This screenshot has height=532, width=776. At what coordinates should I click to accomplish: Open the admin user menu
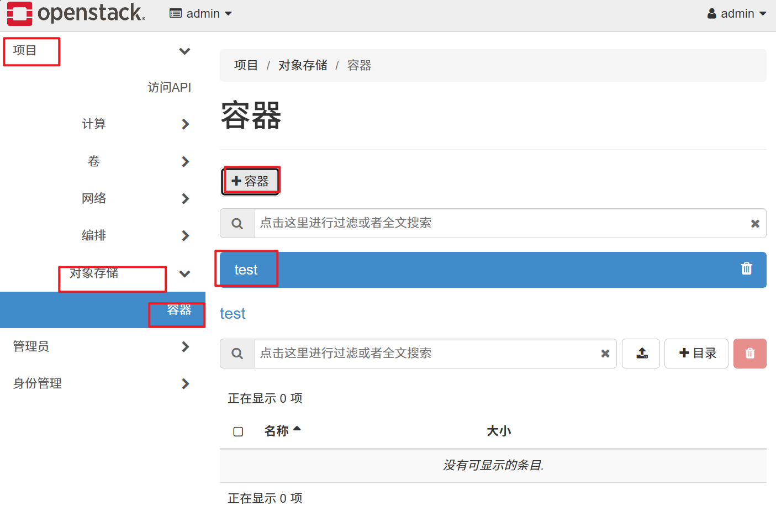click(x=737, y=13)
